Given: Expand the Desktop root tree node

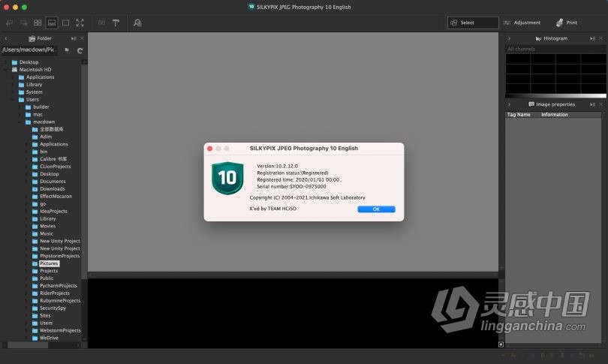Looking at the screenshot, I should tap(5, 62).
